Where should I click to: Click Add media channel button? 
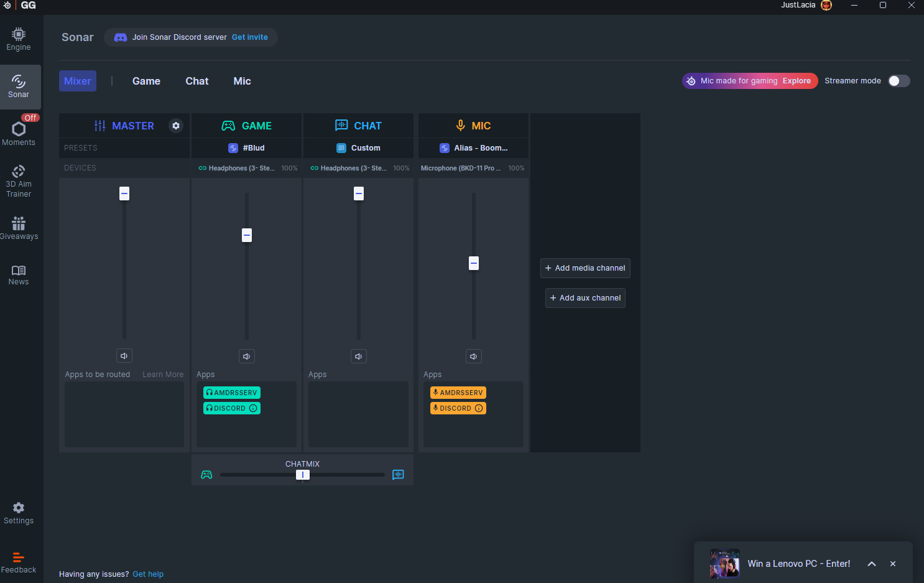(x=585, y=268)
